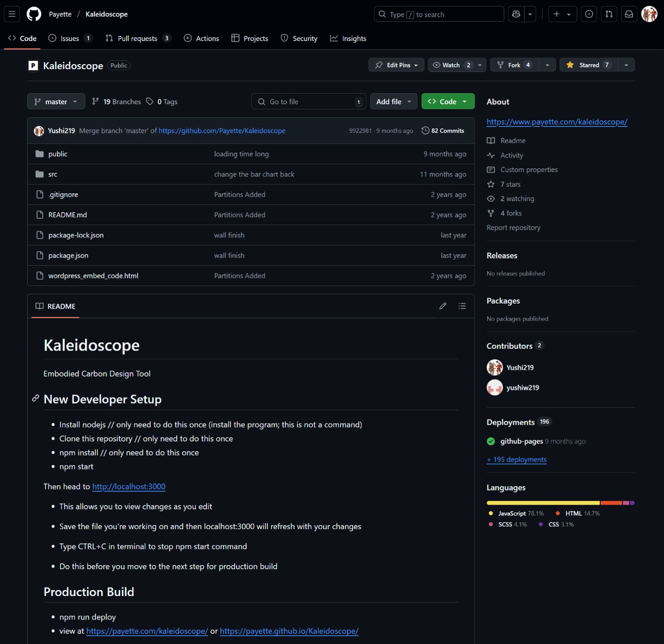The width and height of the screenshot is (664, 644).
Task: Switch to the Pull requests tab
Action: tap(138, 38)
